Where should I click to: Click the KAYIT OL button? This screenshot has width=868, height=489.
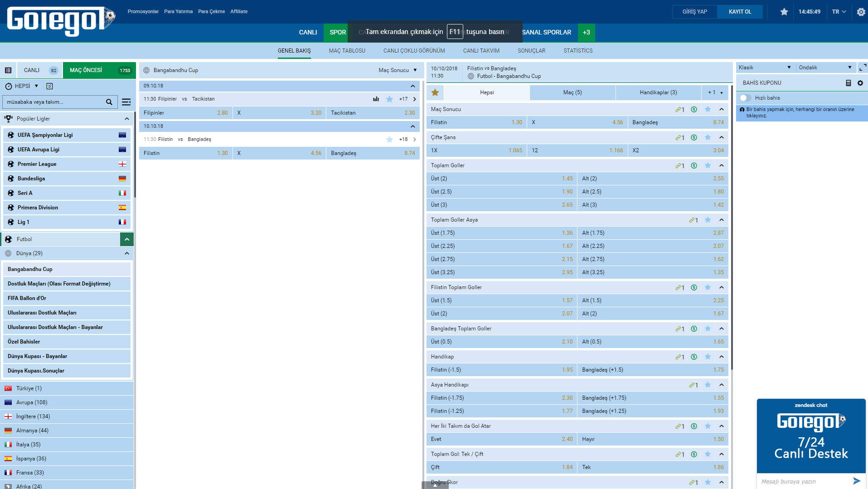[740, 12]
